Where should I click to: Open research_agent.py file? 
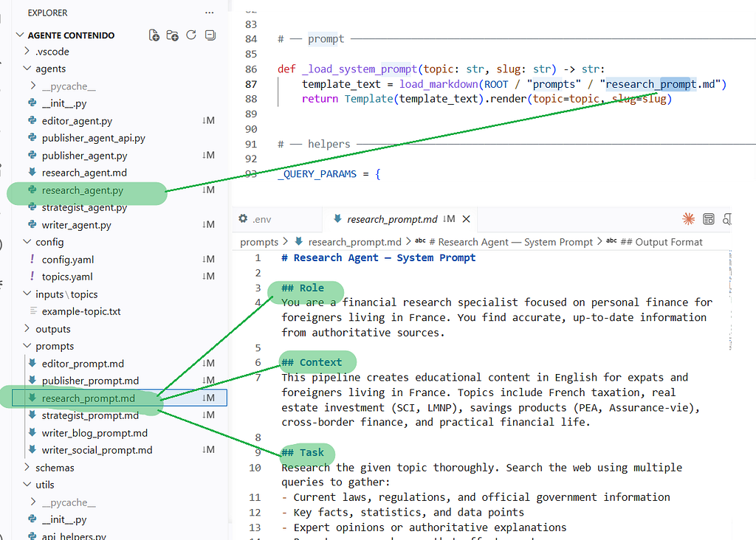tap(83, 190)
